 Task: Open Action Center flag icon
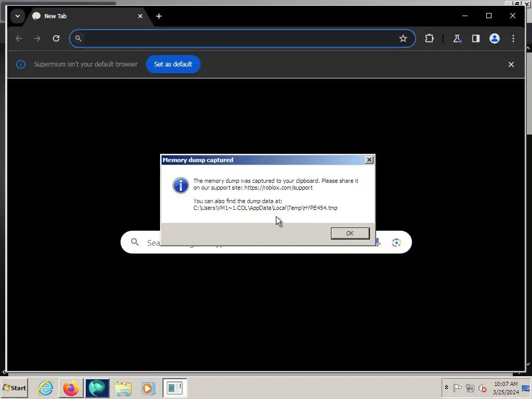[x=457, y=388]
